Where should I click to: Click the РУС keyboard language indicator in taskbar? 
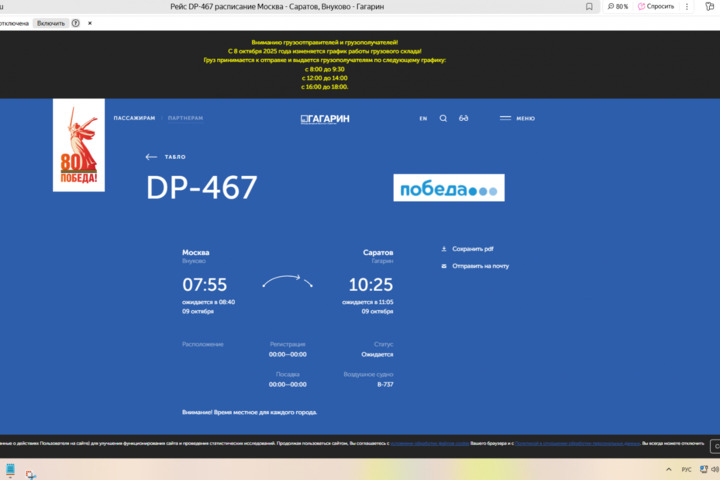pos(686,469)
